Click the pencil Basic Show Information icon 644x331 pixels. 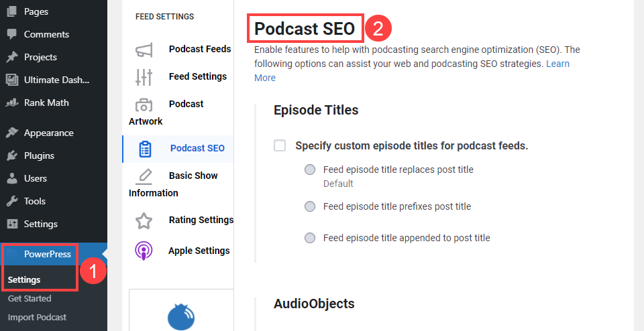coord(144,176)
